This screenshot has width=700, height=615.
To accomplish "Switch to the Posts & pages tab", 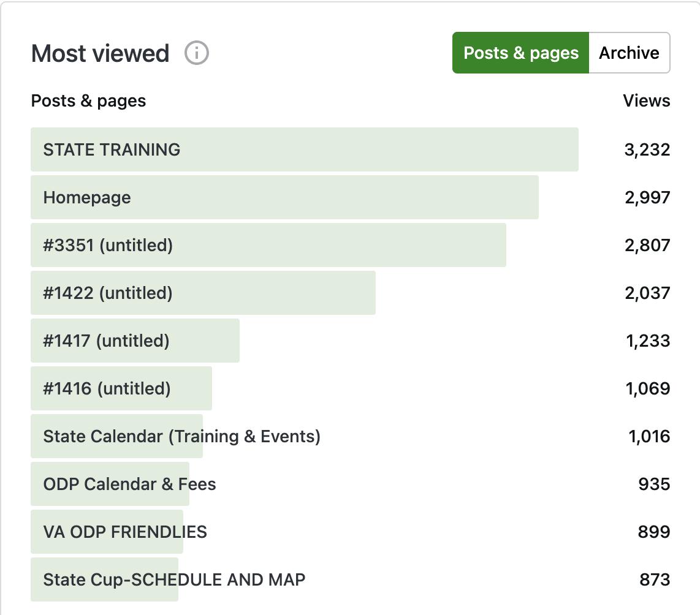I will [x=520, y=53].
